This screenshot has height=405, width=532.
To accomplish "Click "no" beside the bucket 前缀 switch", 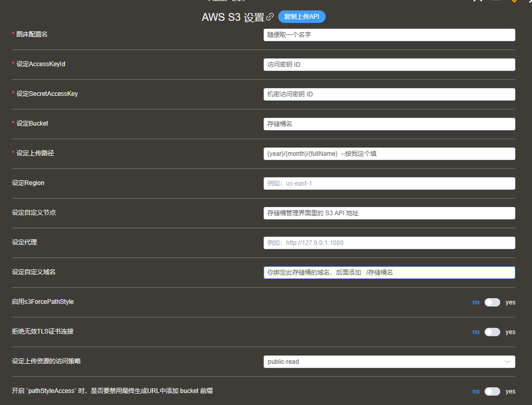I will [x=476, y=391].
